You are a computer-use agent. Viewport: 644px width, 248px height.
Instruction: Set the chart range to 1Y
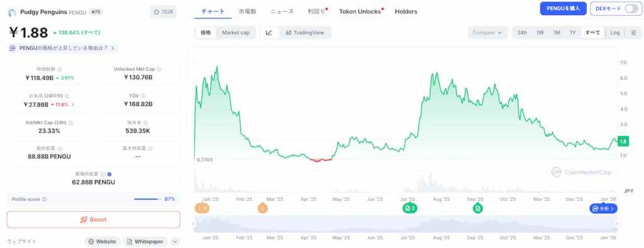572,33
